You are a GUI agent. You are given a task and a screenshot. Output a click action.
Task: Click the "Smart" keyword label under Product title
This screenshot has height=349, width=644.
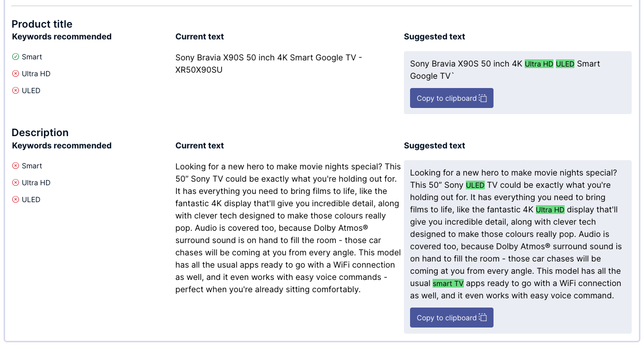(32, 57)
